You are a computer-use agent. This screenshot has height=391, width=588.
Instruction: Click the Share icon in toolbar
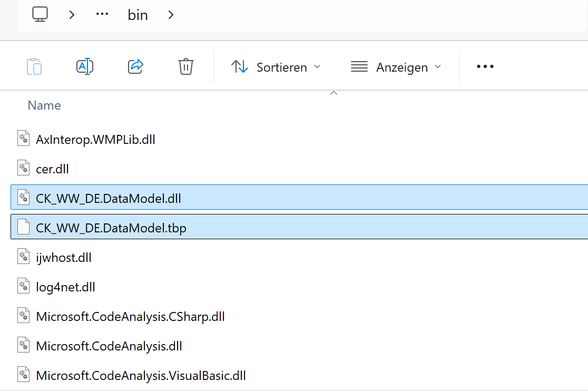[135, 67]
